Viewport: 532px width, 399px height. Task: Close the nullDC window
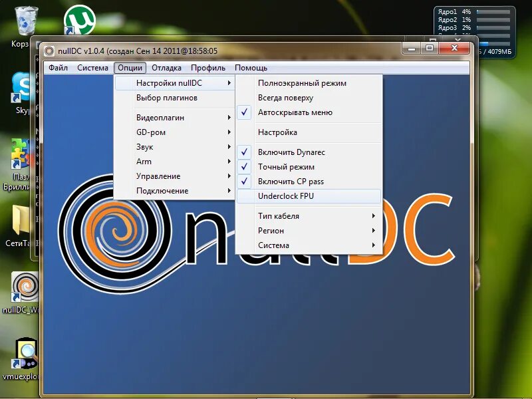pos(455,48)
